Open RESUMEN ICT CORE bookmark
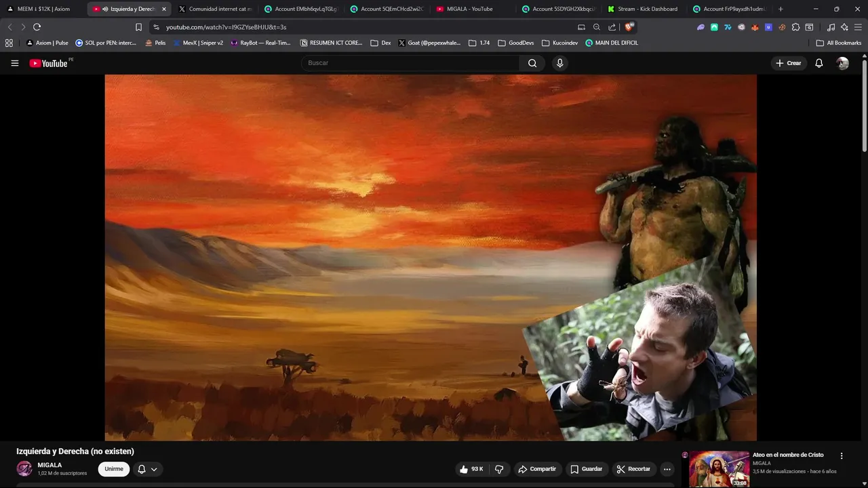This screenshot has height=488, width=868. tap(332, 43)
